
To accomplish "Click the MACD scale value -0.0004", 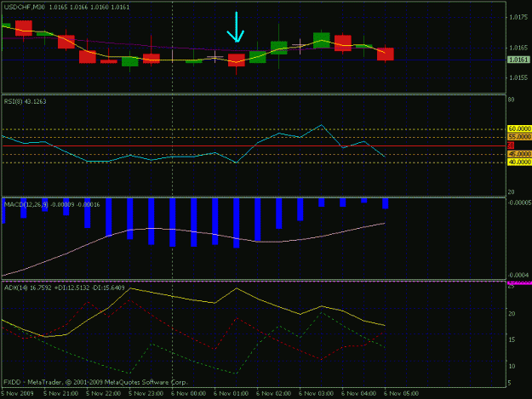I will pyautogui.click(x=518, y=275).
